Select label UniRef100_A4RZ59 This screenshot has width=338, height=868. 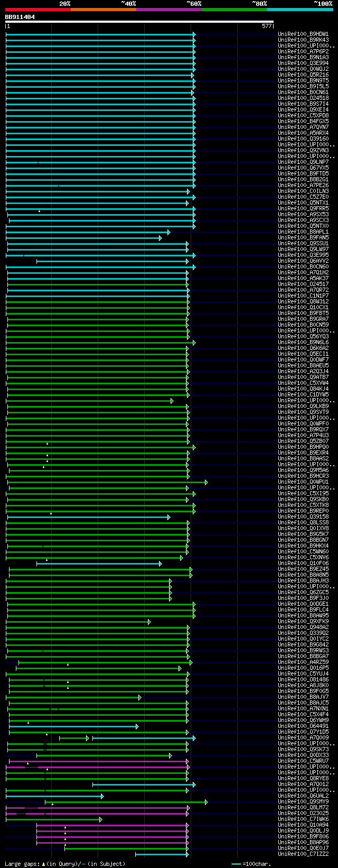[303, 662]
